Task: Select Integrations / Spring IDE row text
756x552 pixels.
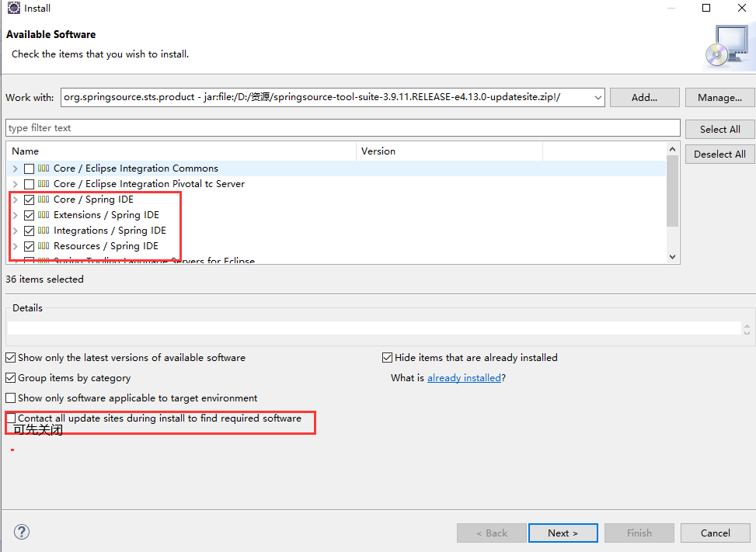Action: click(x=110, y=231)
